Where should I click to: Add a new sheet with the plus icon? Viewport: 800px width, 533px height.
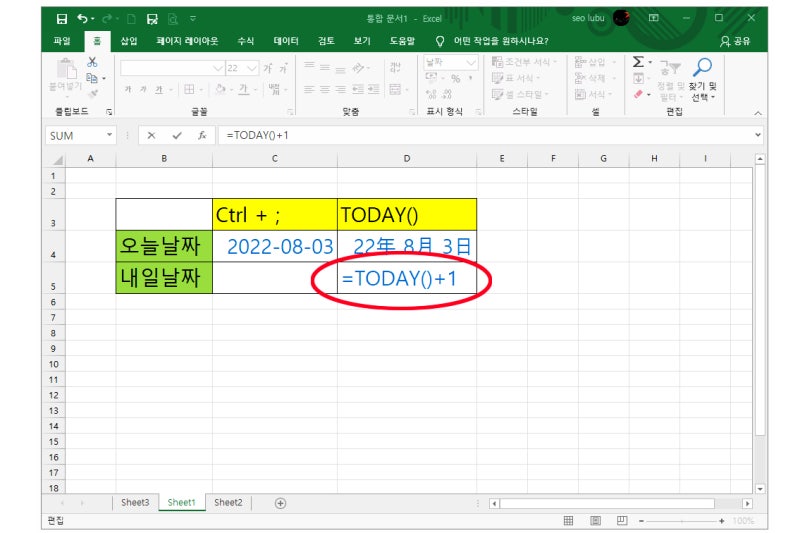[x=280, y=503]
